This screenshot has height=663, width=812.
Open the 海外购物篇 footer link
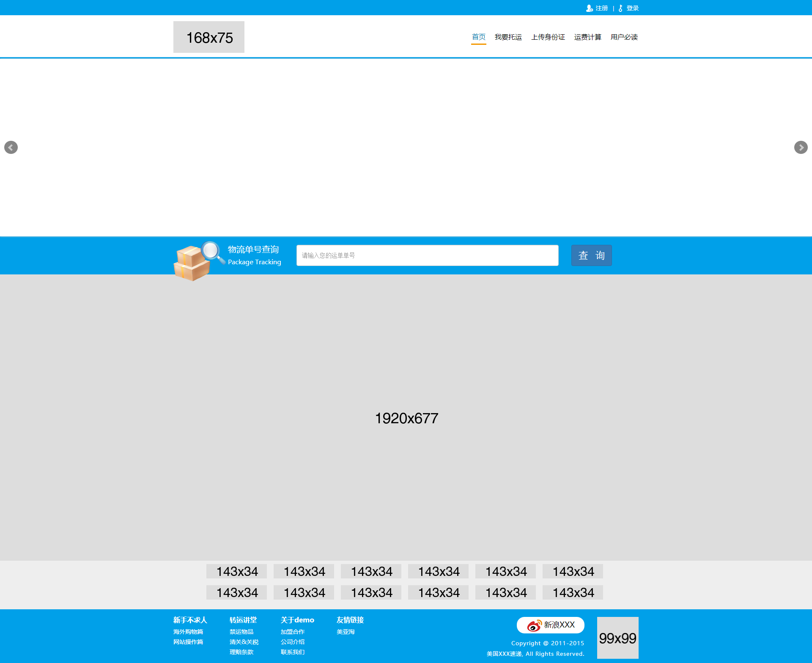click(x=188, y=632)
